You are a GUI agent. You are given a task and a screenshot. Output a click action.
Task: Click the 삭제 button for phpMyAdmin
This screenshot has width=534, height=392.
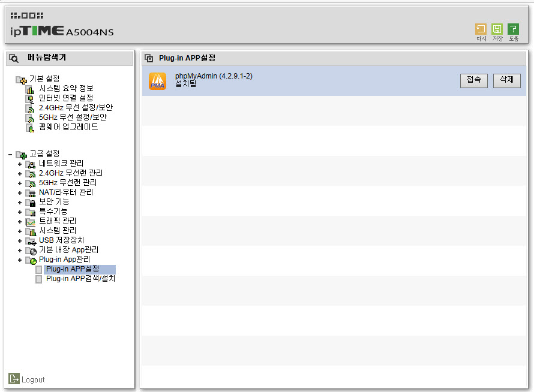click(x=507, y=81)
